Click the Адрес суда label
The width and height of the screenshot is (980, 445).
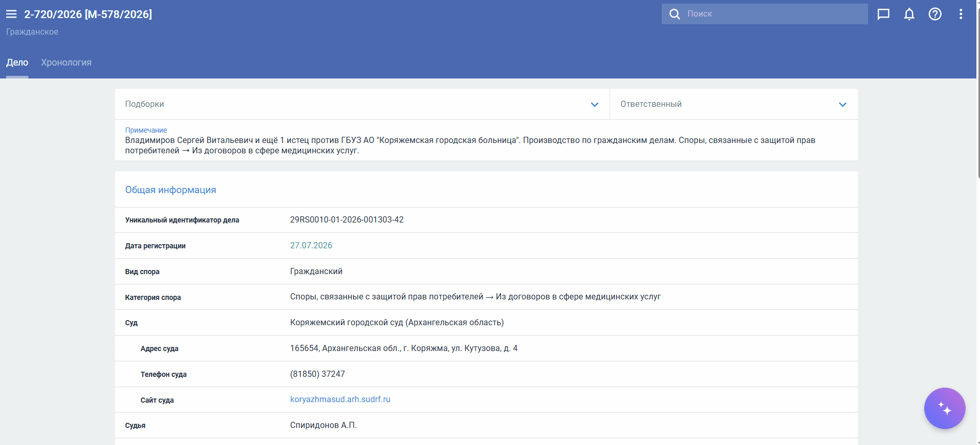159,348
